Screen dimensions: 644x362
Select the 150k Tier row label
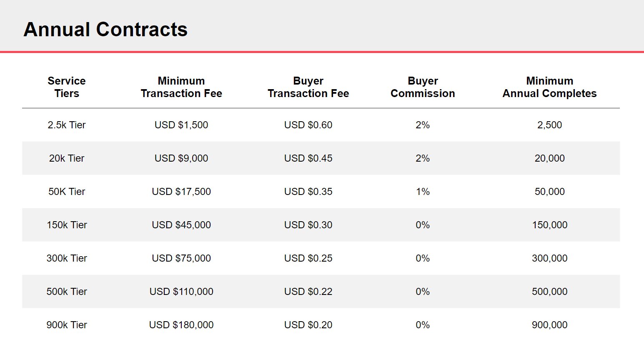(x=67, y=225)
